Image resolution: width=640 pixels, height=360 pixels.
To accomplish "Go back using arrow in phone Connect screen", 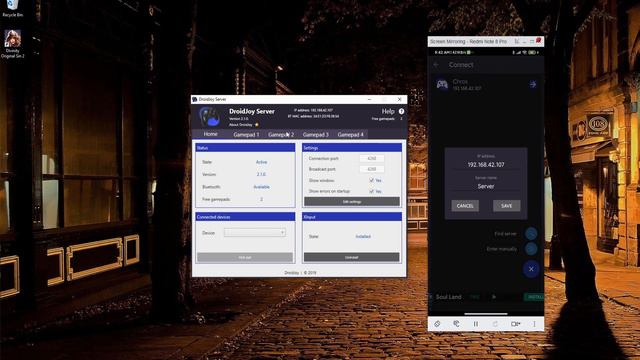I will coord(436,65).
